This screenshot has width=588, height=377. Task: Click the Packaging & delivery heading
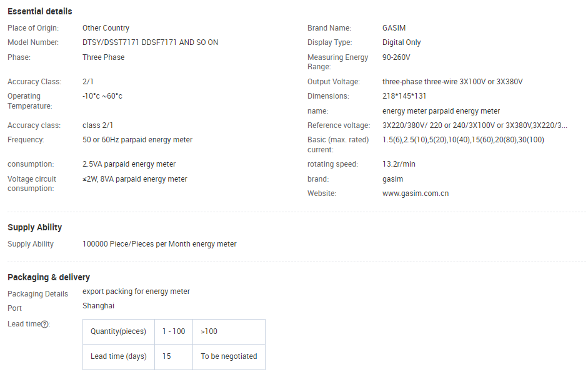tap(48, 277)
